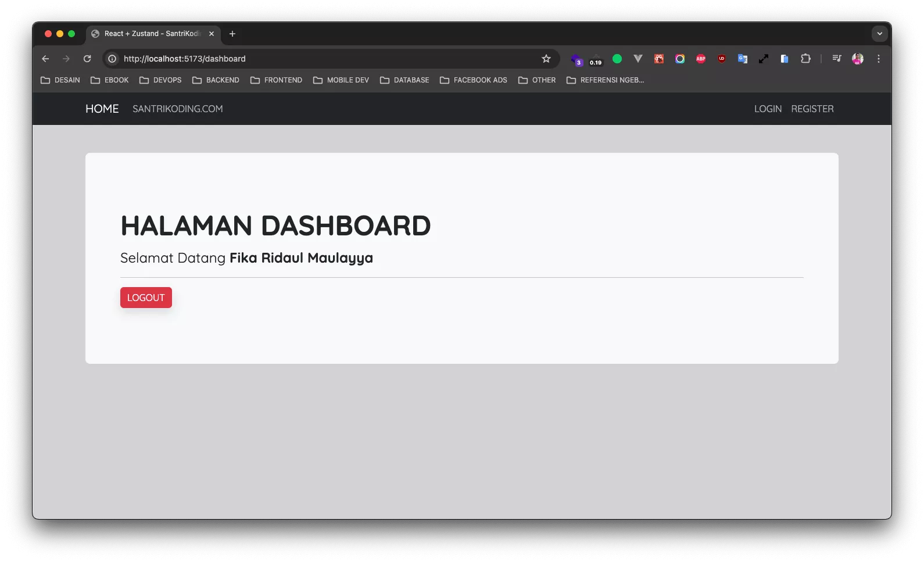Open the FRONTEND bookmarks folder
This screenshot has width=924, height=562.
click(276, 80)
